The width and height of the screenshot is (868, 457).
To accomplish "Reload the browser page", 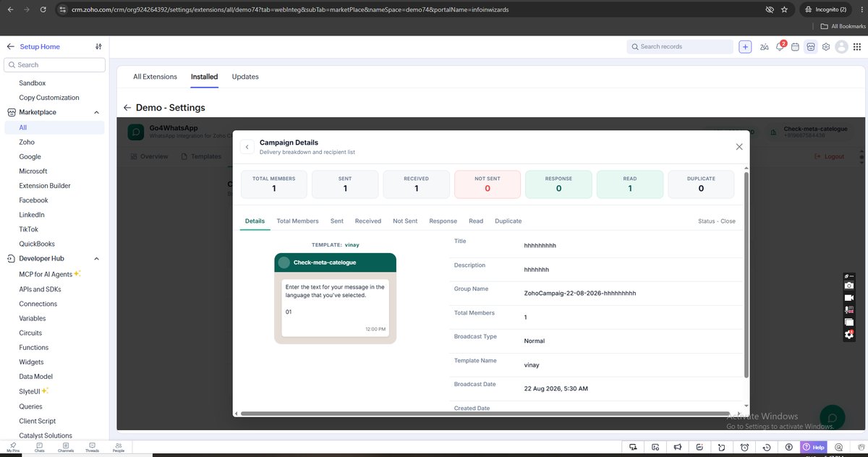I will tap(43, 9).
